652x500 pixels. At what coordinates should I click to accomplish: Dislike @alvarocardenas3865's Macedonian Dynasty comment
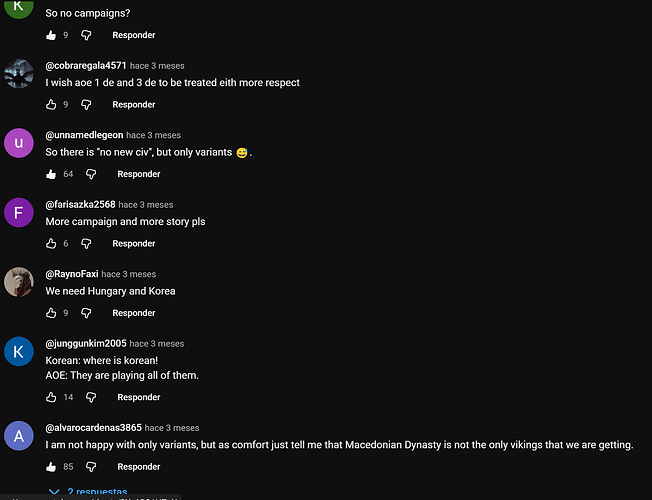click(90, 466)
